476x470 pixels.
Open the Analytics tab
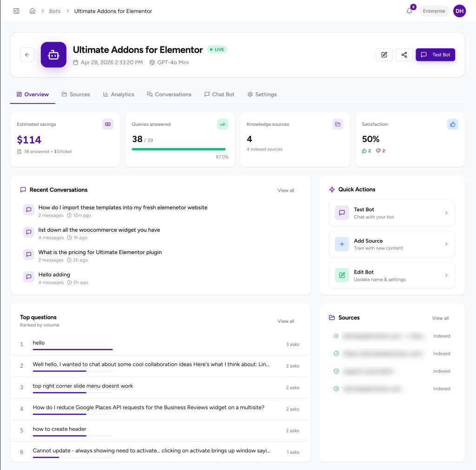[x=119, y=94]
